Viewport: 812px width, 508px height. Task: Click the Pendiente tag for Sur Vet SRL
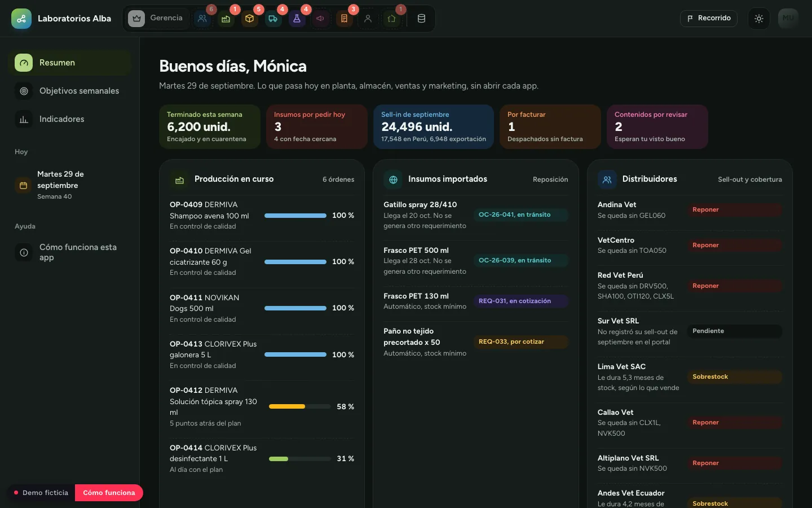(735, 331)
